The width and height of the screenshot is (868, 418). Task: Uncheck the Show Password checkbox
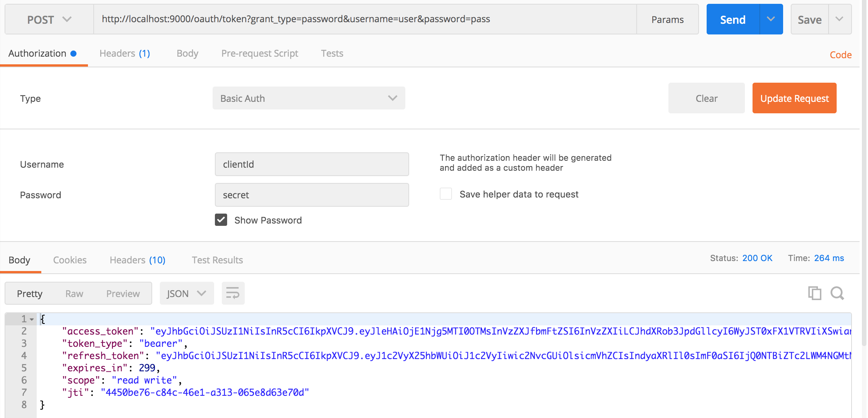pyautogui.click(x=221, y=220)
